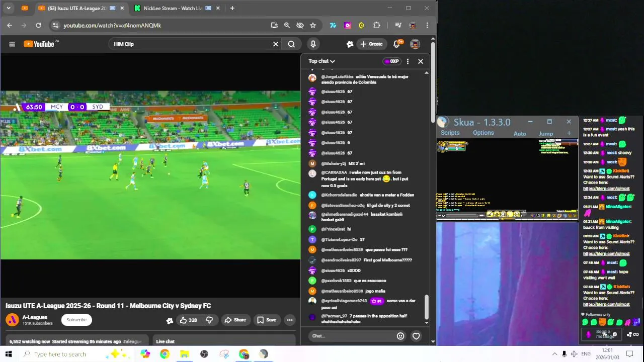Image resolution: width=644 pixels, height=362 pixels.
Task: Open a new Chrome tab
Action: (232, 8)
